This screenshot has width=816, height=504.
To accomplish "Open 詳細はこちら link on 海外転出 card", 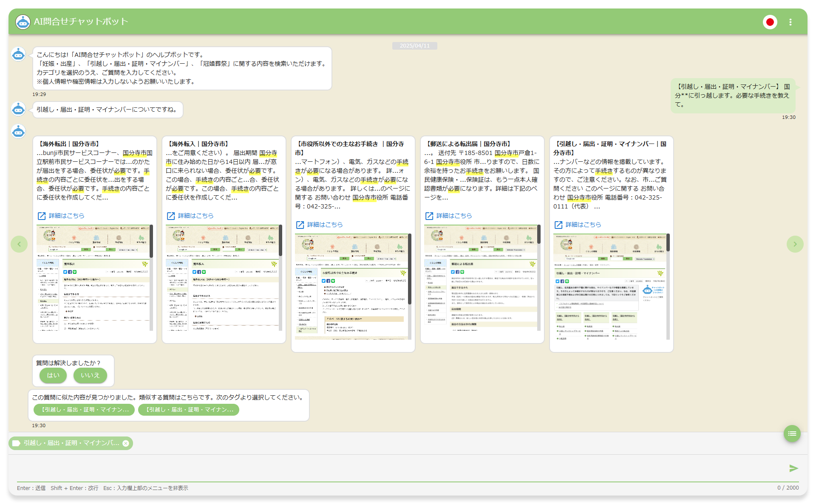I will 66,216.
